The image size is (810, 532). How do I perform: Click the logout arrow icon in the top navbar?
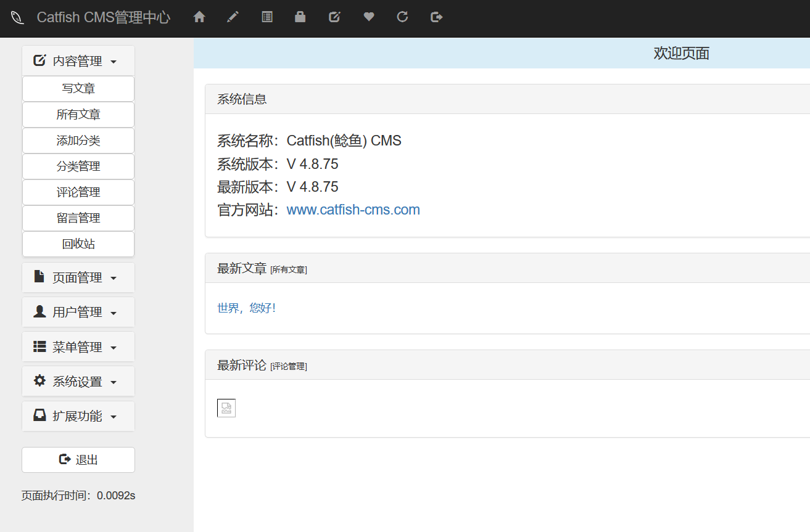[437, 17]
